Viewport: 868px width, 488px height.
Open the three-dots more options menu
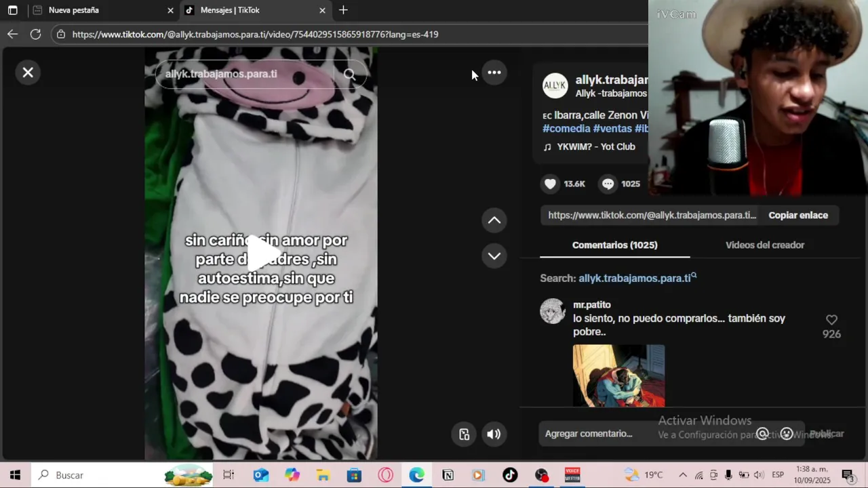click(x=494, y=73)
